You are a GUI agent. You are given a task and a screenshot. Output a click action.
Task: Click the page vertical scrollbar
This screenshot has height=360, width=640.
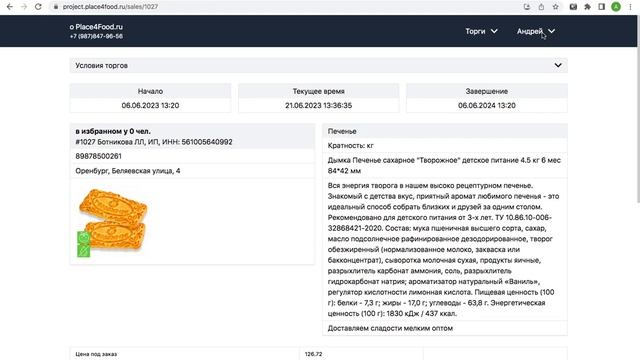click(x=638, y=109)
